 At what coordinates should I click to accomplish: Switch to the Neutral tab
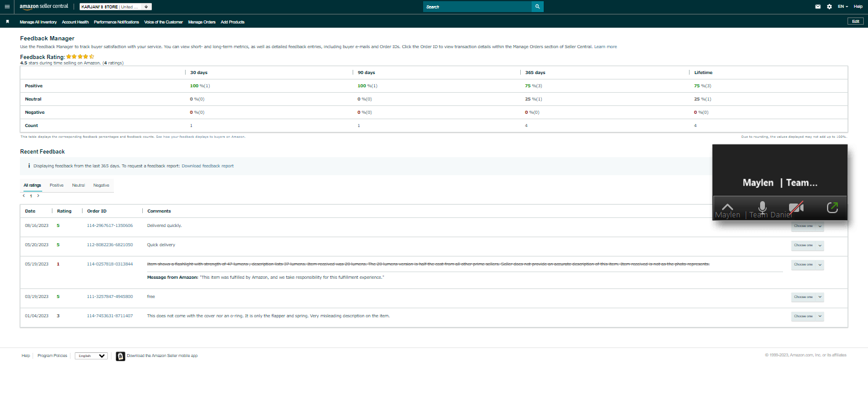(x=78, y=185)
